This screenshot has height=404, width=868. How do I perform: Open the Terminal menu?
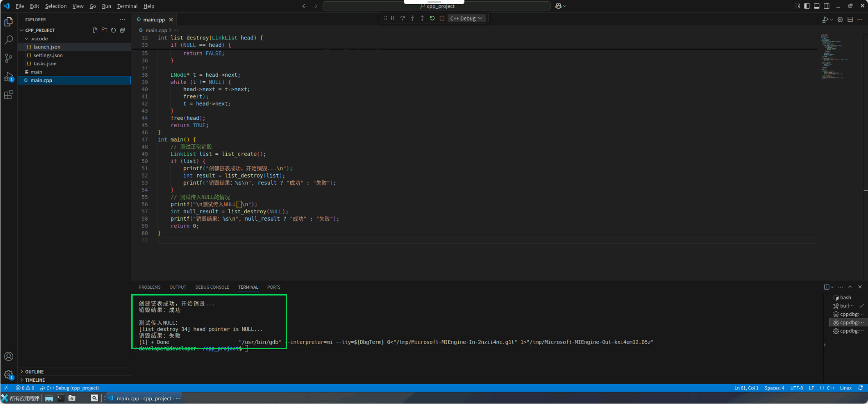click(127, 6)
